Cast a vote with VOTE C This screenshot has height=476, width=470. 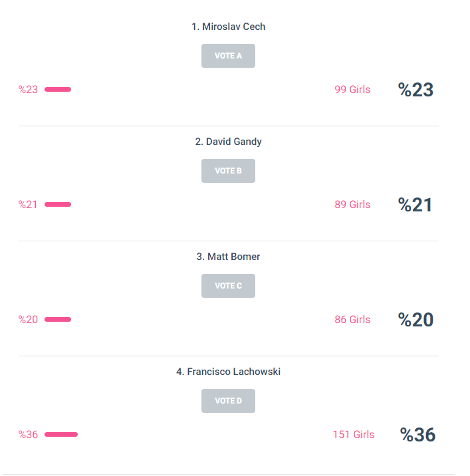point(228,286)
